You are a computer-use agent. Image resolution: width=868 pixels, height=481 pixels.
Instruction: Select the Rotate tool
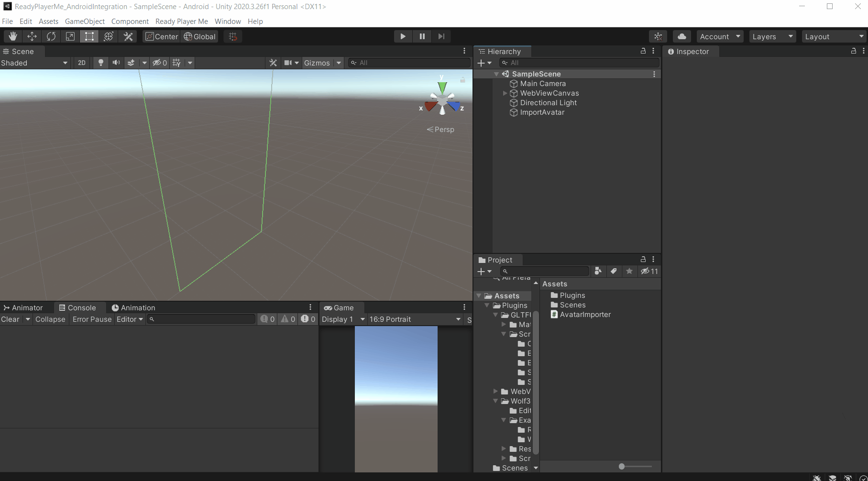point(51,36)
